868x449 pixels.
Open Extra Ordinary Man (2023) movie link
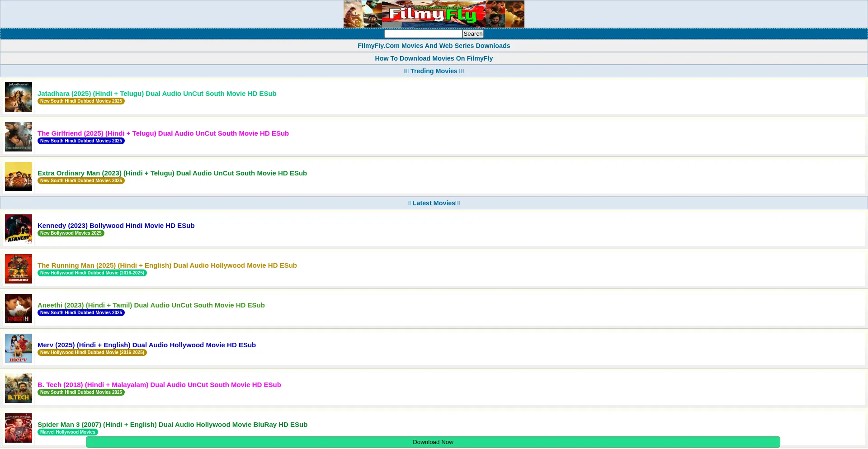click(172, 173)
